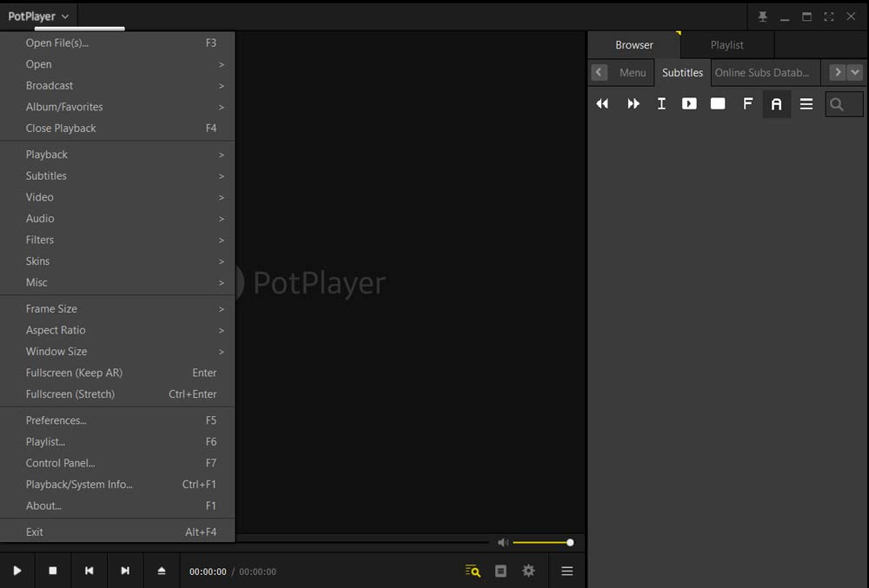Choose Playlist... menu item
The width and height of the screenshot is (869, 588).
117,441
